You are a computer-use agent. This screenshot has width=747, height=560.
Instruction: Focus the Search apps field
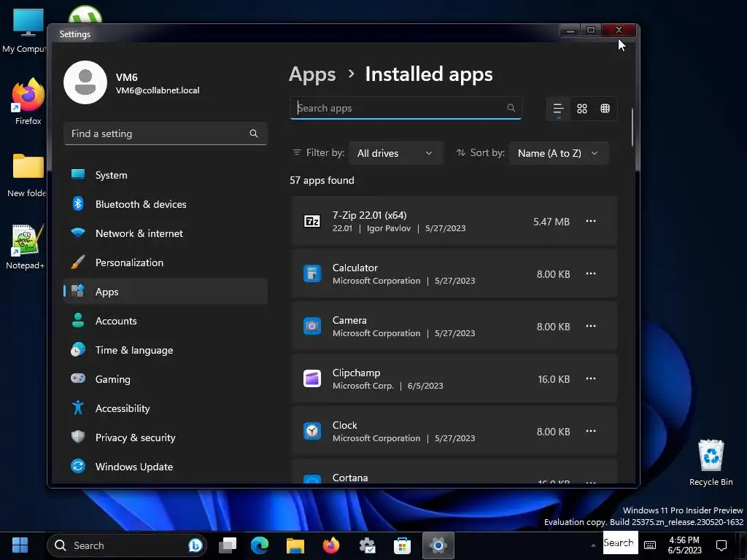tap(406, 108)
